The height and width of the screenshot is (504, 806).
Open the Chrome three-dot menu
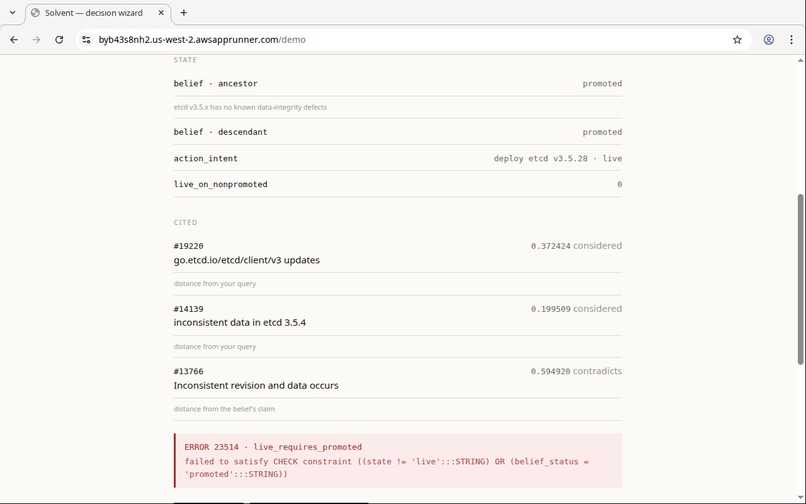791,40
